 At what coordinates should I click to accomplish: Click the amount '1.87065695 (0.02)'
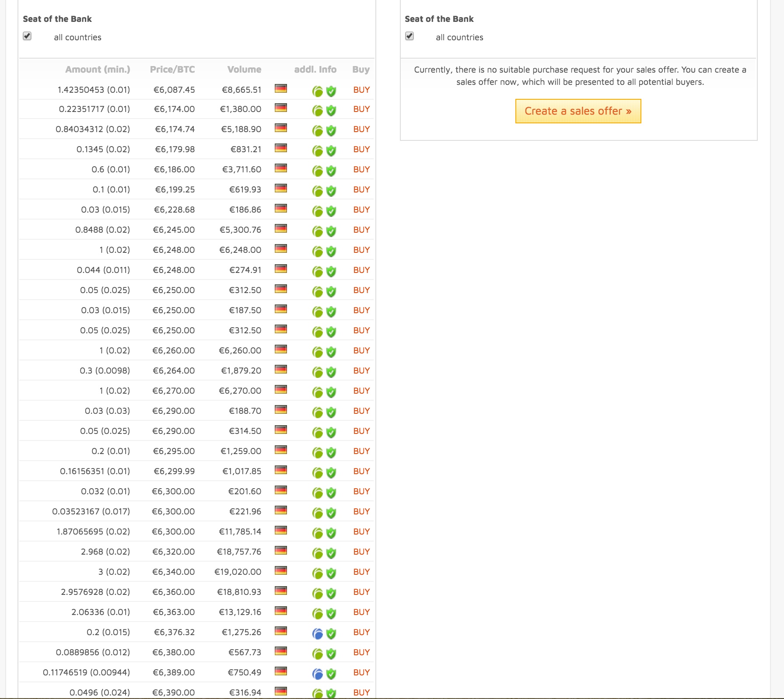click(93, 531)
